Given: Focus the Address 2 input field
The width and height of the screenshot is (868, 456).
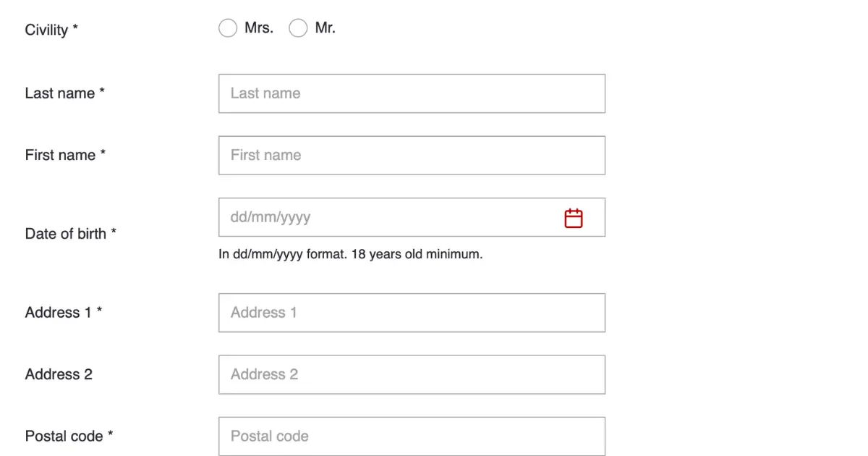Looking at the screenshot, I should (412, 374).
